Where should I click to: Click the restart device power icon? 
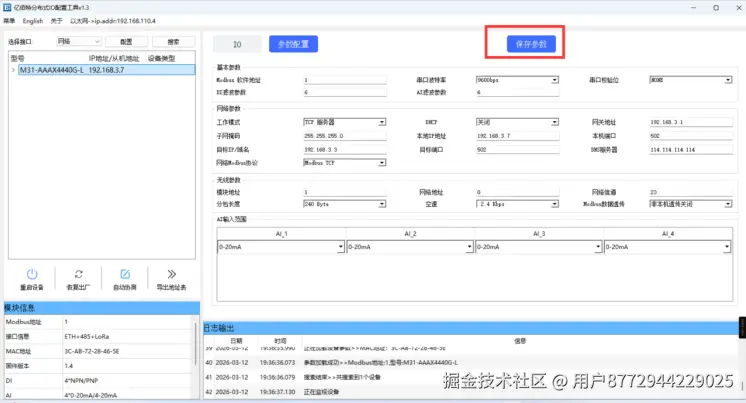tap(32, 275)
